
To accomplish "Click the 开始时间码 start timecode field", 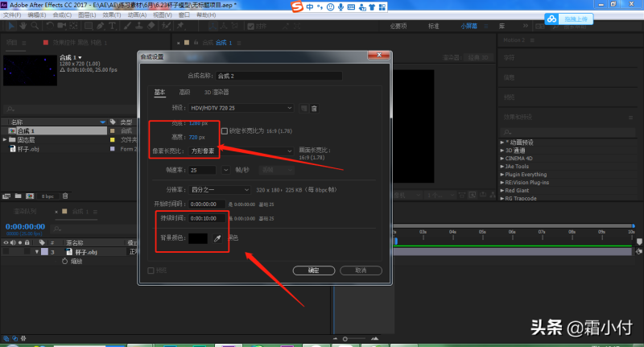I will (207, 204).
